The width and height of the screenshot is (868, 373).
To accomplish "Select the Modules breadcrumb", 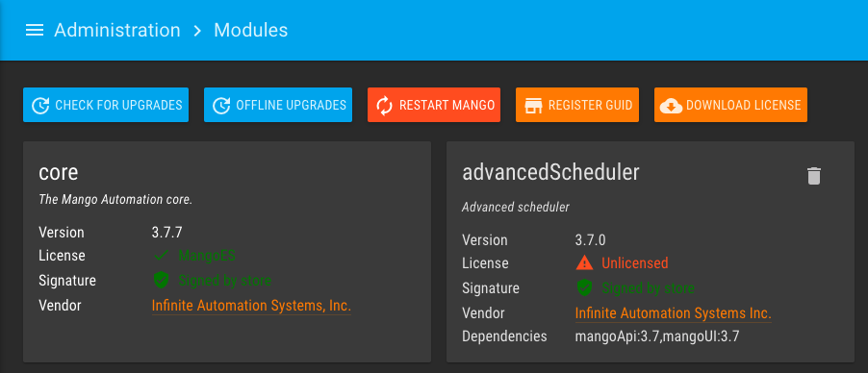I will click(251, 30).
